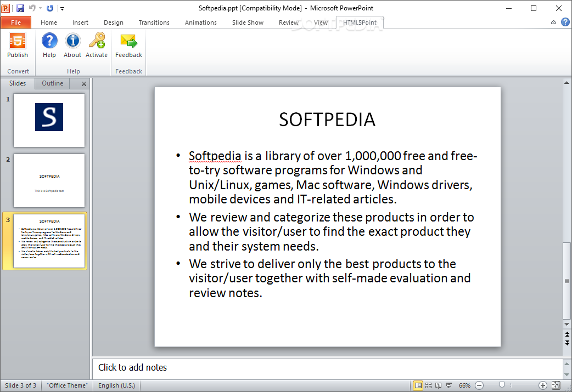
Task: Start Slide Show from status bar
Action: tap(449, 385)
